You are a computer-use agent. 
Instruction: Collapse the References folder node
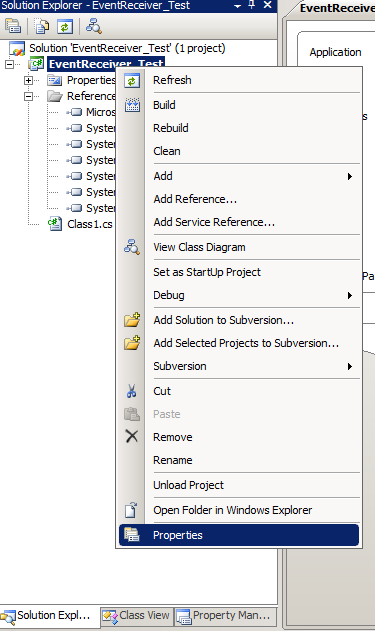point(28,96)
